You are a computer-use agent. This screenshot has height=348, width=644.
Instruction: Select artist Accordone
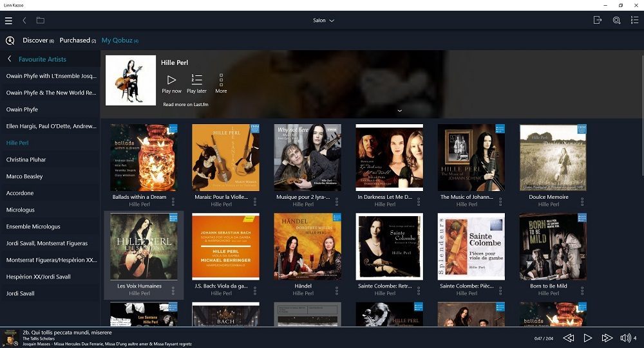(x=50, y=193)
